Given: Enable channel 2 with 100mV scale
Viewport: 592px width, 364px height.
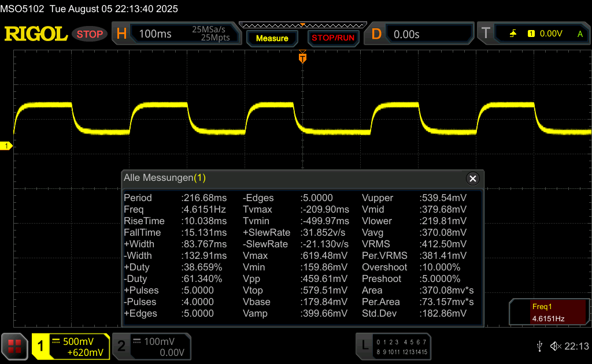Looking at the screenshot, I should coord(151,347).
